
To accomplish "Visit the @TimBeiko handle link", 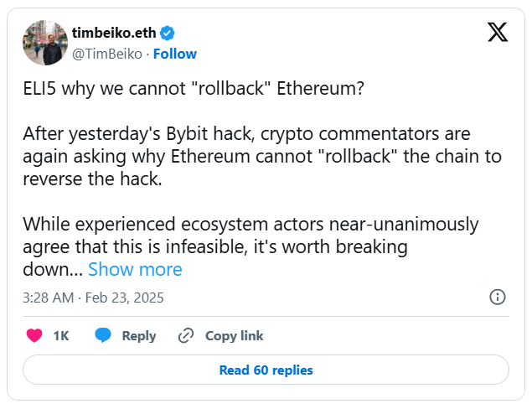I will pyautogui.click(x=108, y=54).
